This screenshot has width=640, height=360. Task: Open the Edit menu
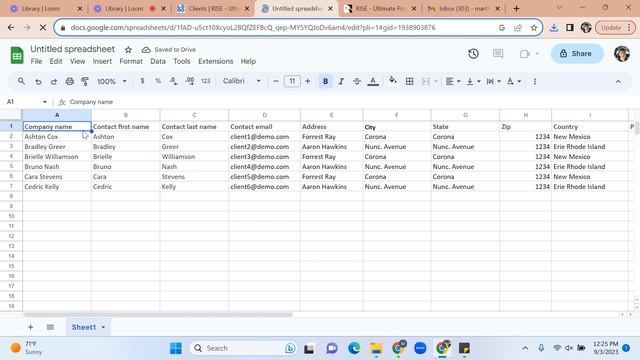click(56, 61)
